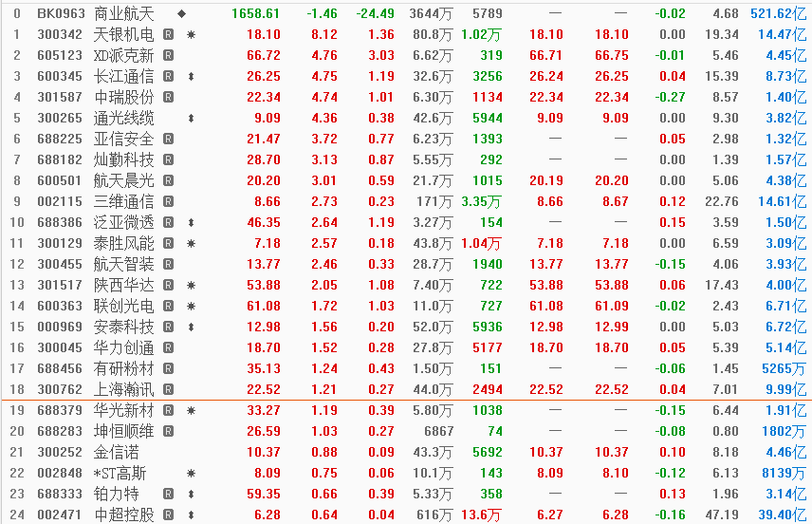This screenshot has width=812, height=524.
Task: Click the up-down arrow marker on 长江通信 row
Action: coord(191,77)
